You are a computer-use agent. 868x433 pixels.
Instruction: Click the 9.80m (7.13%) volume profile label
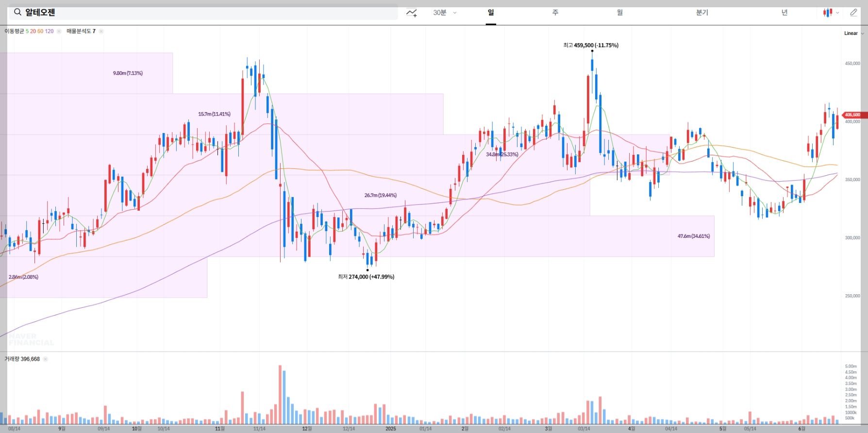[x=128, y=73]
